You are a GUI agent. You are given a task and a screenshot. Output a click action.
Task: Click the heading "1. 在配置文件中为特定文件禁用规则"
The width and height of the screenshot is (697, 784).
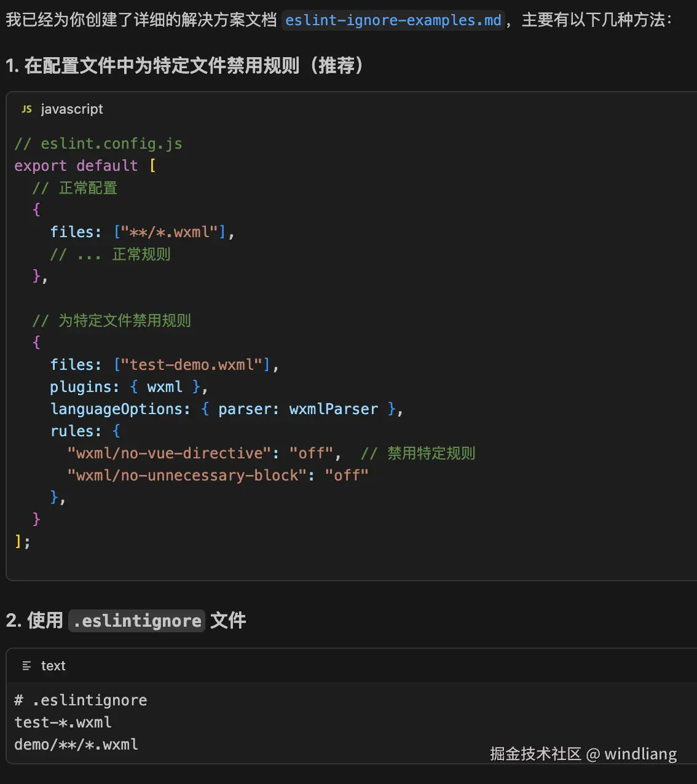tap(184, 65)
